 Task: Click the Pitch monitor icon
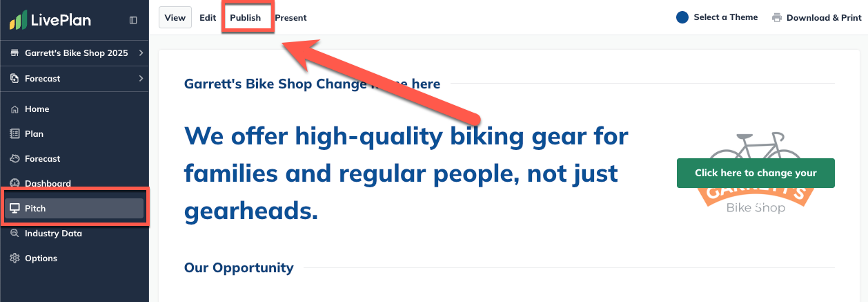point(14,209)
